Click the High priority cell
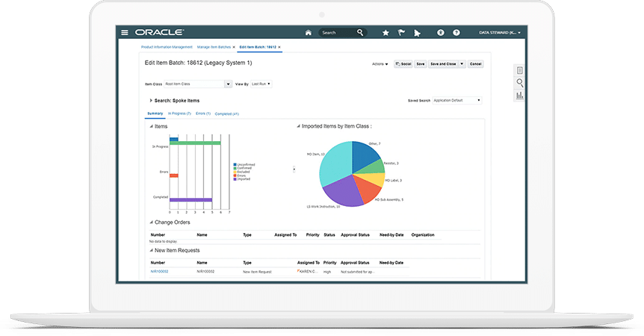The image size is (644, 336). coord(327,272)
